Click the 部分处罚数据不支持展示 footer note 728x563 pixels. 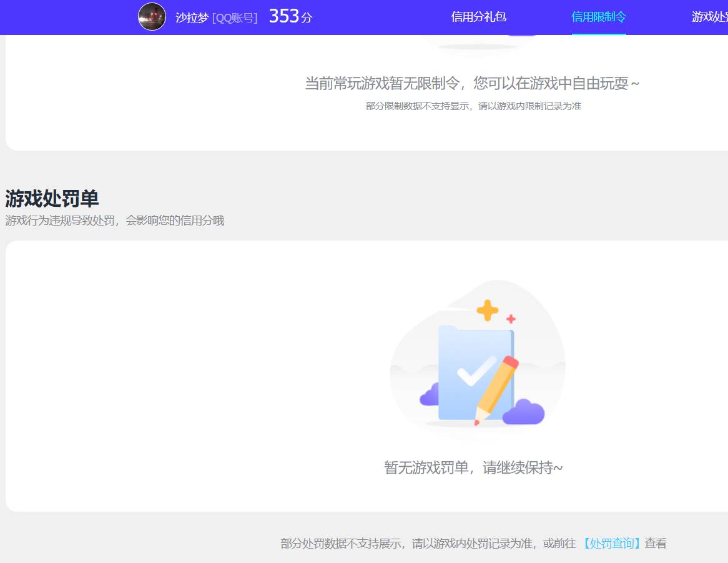pyautogui.click(x=437, y=543)
